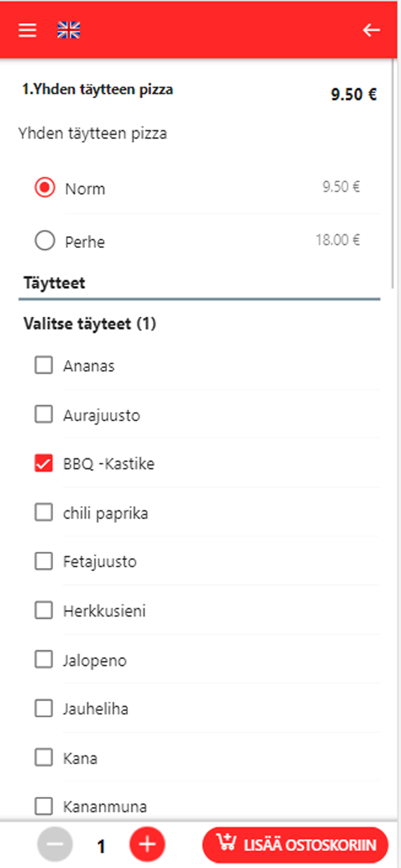
Task: Check the Kana topping
Action: pyautogui.click(x=44, y=758)
